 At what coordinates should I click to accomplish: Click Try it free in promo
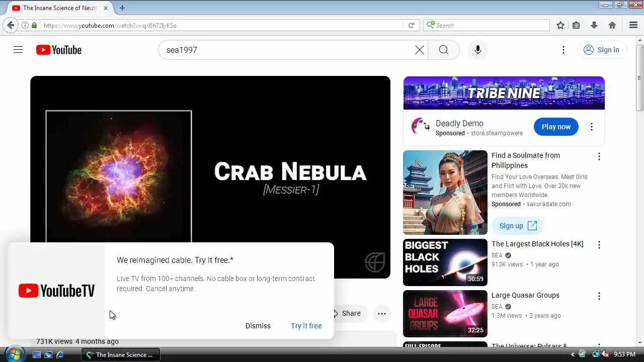(x=306, y=326)
